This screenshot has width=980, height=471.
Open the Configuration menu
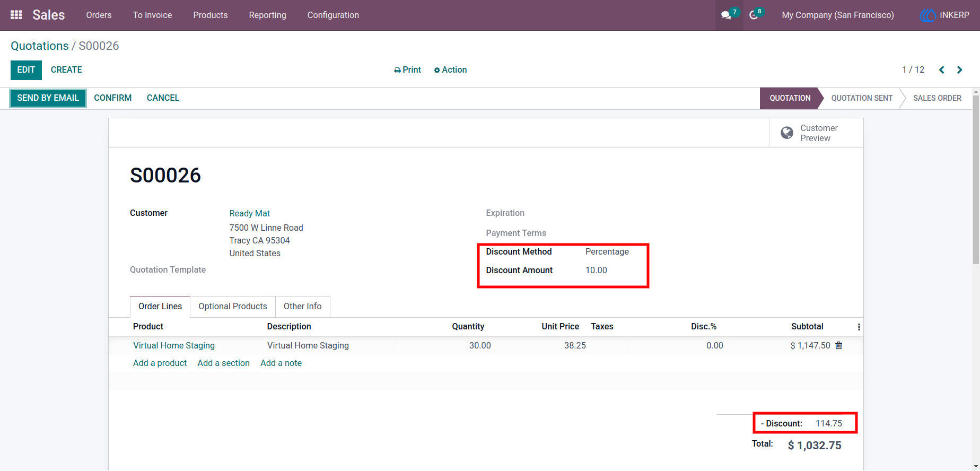coord(333,15)
